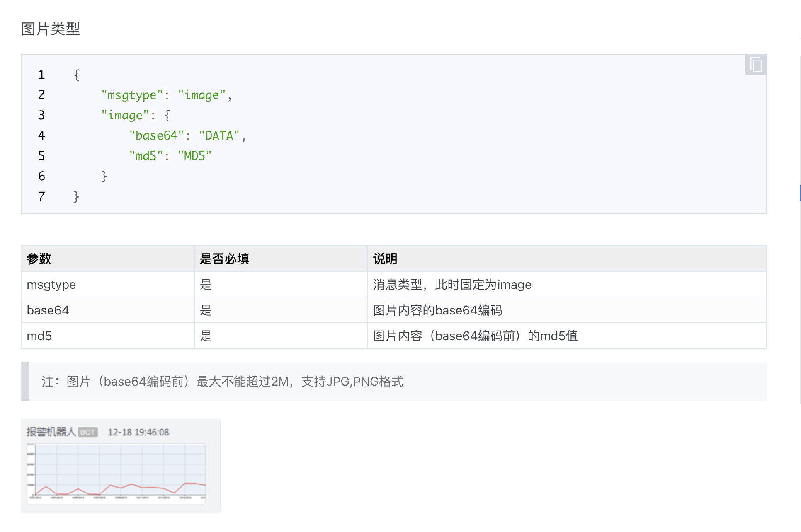
Task: Select the "MD5" value in code line 5
Action: pyautogui.click(x=194, y=156)
